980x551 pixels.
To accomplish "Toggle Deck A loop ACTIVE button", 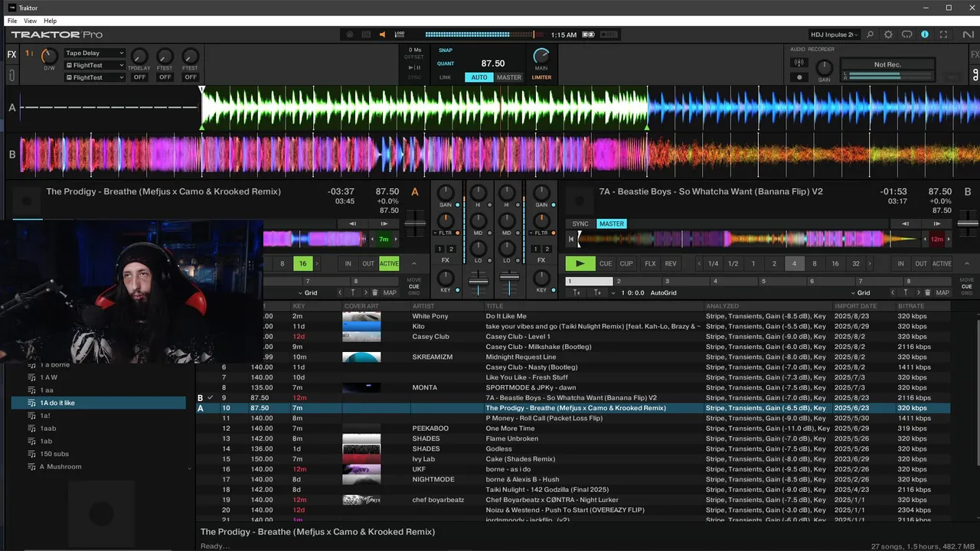I will click(389, 263).
